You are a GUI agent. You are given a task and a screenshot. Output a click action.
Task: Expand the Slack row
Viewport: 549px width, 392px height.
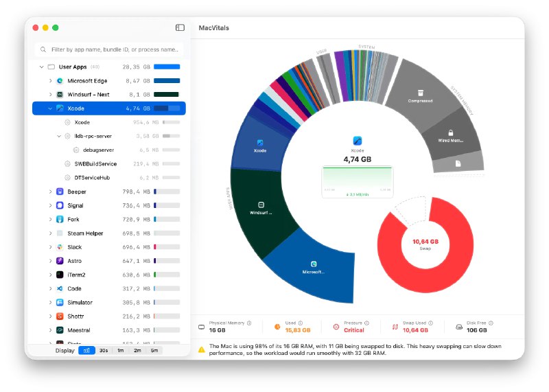coord(50,247)
